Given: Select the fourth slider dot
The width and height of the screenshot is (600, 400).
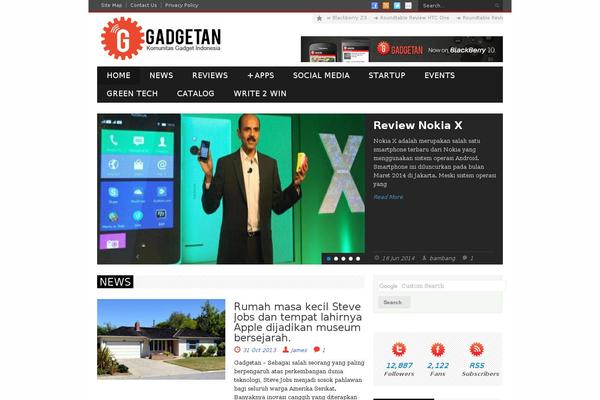Looking at the screenshot, I should pos(351,259).
